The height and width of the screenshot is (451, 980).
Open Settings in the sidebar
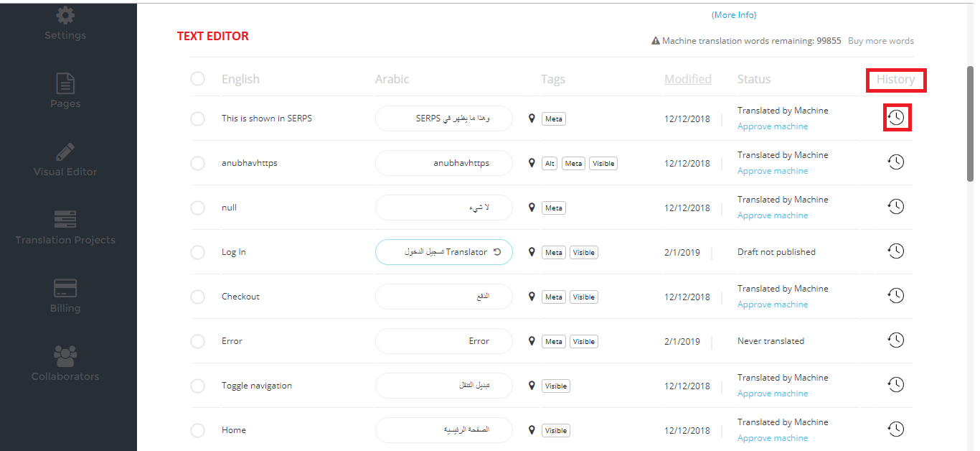(65, 23)
